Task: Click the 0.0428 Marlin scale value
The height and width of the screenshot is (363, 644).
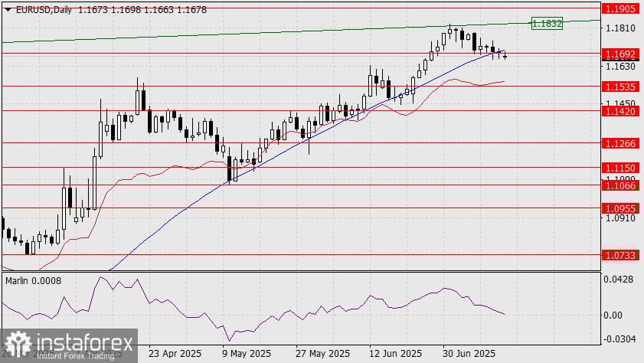Action: pos(618,280)
